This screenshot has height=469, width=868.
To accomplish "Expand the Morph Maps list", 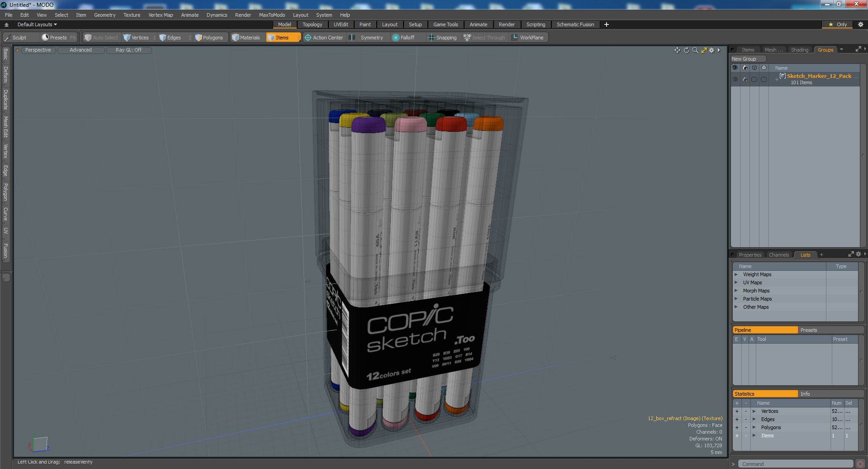I will tap(736, 291).
